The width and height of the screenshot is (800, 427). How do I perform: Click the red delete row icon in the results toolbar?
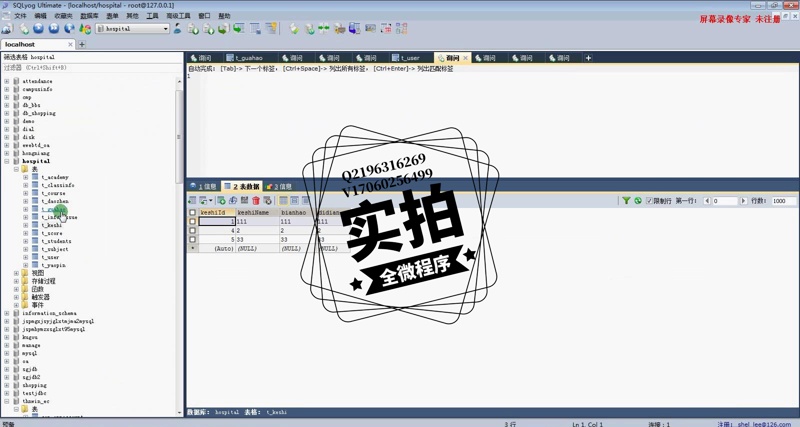256,201
